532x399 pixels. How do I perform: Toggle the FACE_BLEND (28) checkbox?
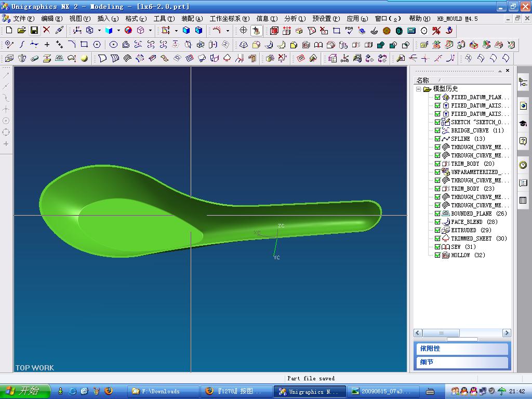tap(437, 222)
